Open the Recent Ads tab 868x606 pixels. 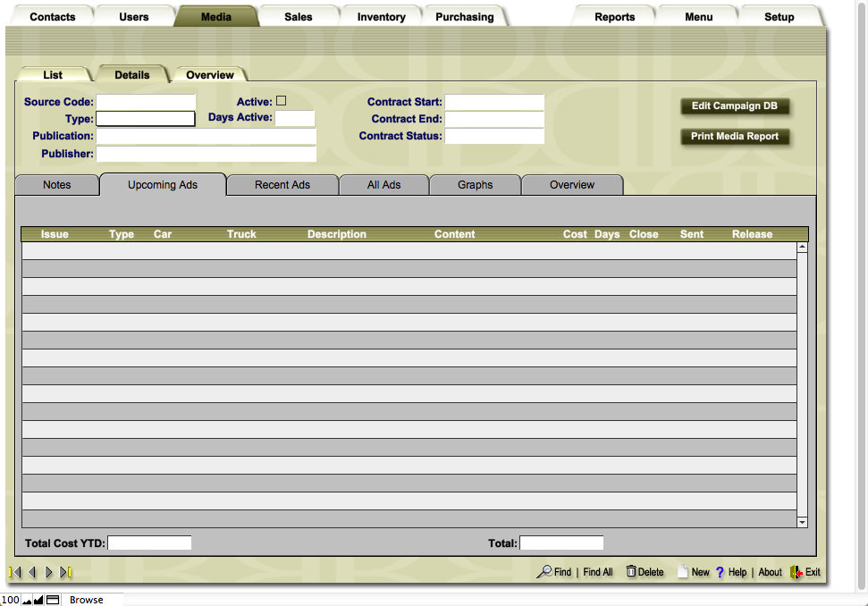tap(282, 185)
